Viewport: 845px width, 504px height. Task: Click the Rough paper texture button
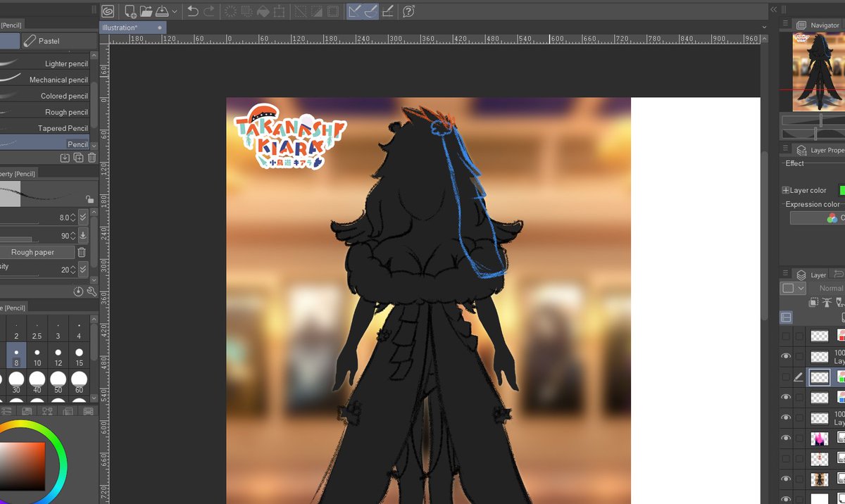coord(37,252)
